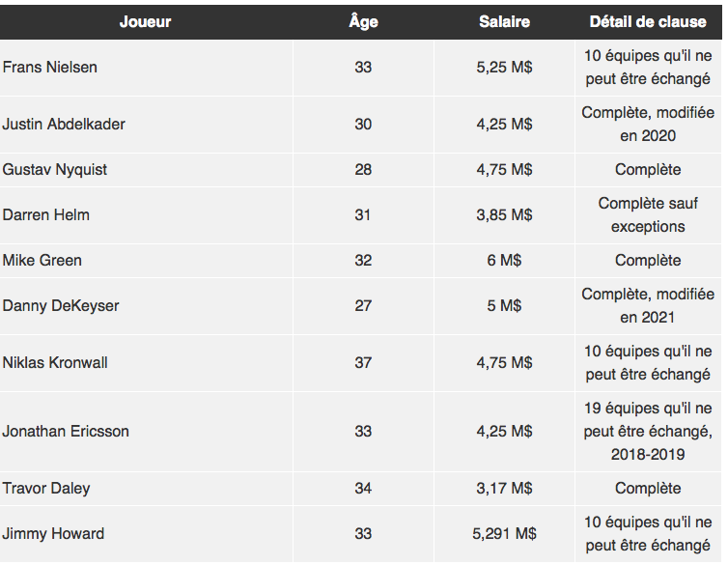Viewport: 728px width, 565px height.
Task: Select Darren Helm in the table
Action: pos(46,215)
